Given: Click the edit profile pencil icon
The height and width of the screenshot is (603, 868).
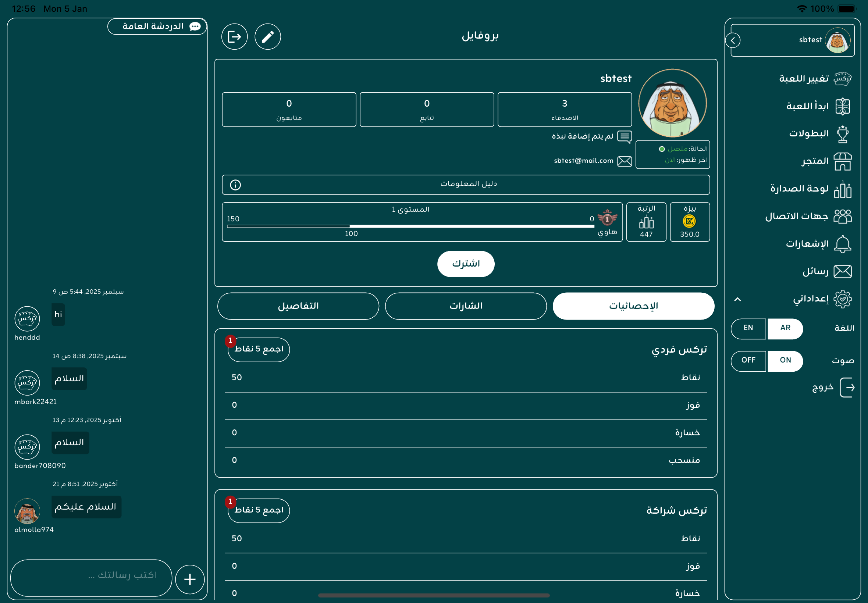Looking at the screenshot, I should pos(267,37).
